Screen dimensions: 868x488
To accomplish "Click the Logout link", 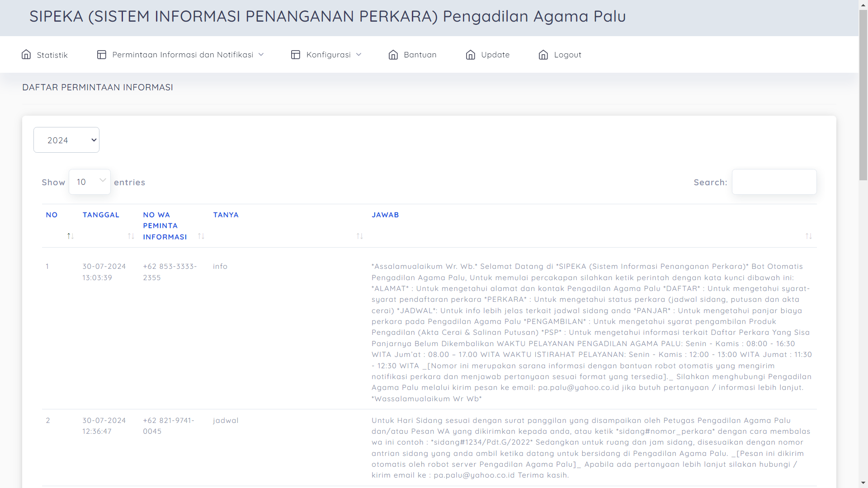I will [x=567, y=55].
